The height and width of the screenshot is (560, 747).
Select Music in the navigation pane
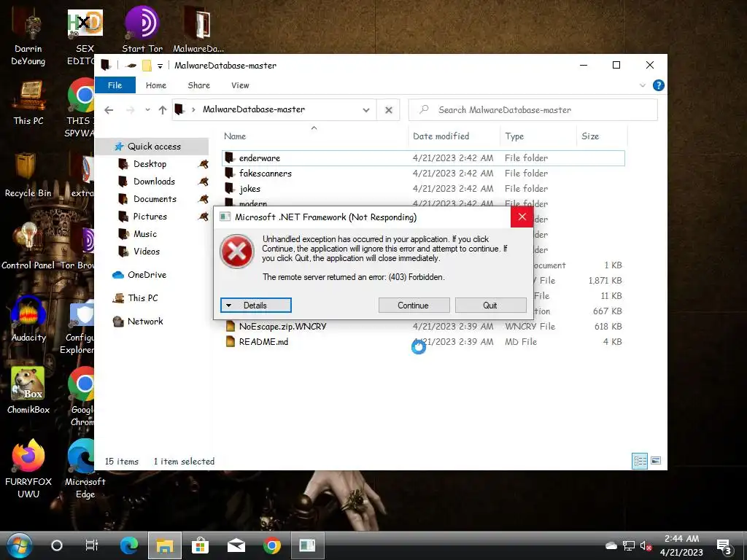tap(145, 234)
